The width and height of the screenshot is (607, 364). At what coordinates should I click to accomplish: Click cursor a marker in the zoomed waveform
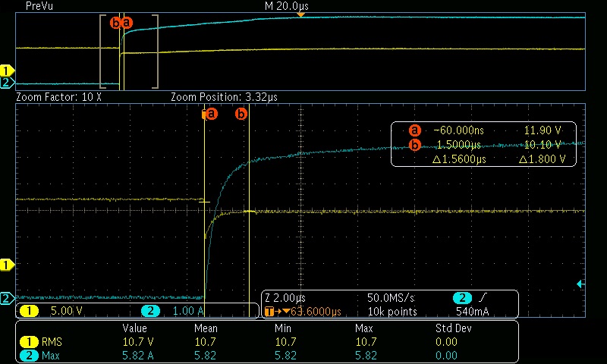point(210,114)
